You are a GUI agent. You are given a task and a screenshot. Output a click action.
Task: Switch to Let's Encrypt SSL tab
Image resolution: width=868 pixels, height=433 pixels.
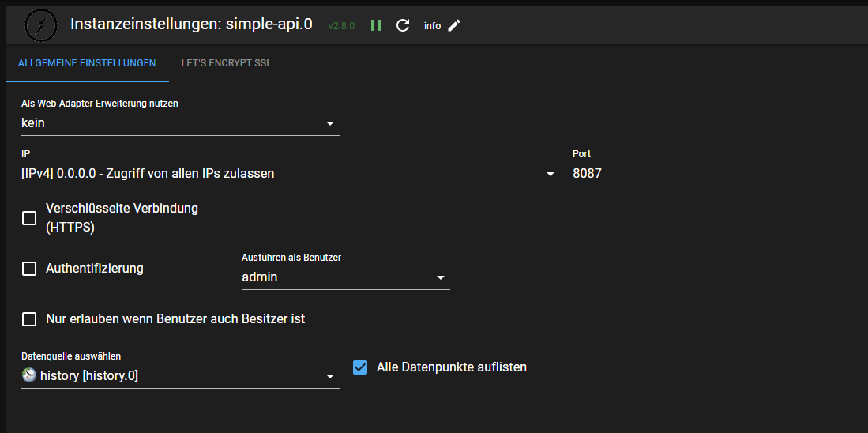[226, 63]
